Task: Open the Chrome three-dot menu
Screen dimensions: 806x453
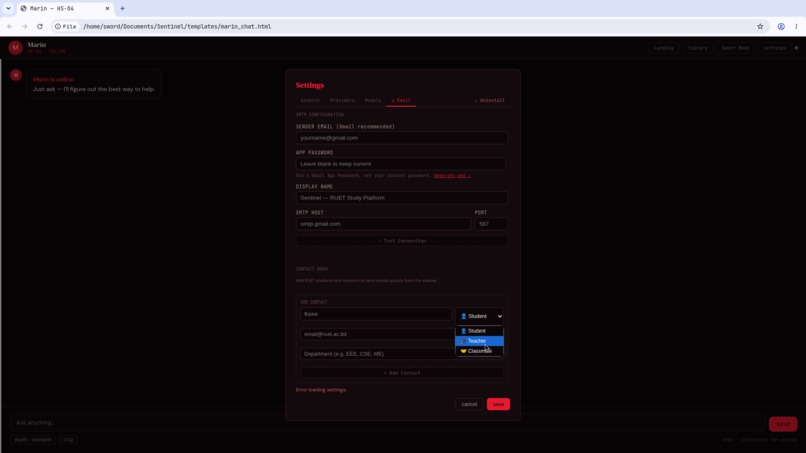Action: (x=796, y=26)
